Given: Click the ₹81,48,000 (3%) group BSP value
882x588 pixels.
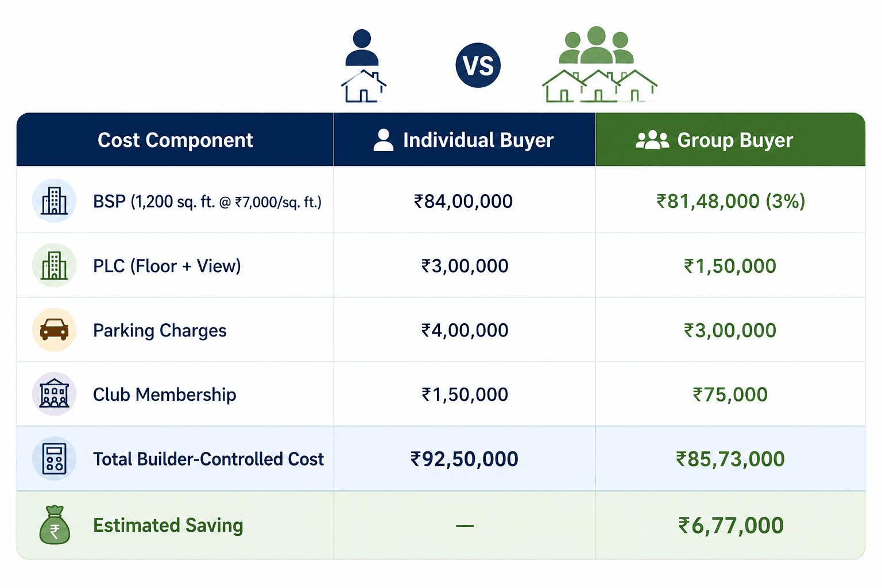Looking at the screenshot, I should click(731, 202).
